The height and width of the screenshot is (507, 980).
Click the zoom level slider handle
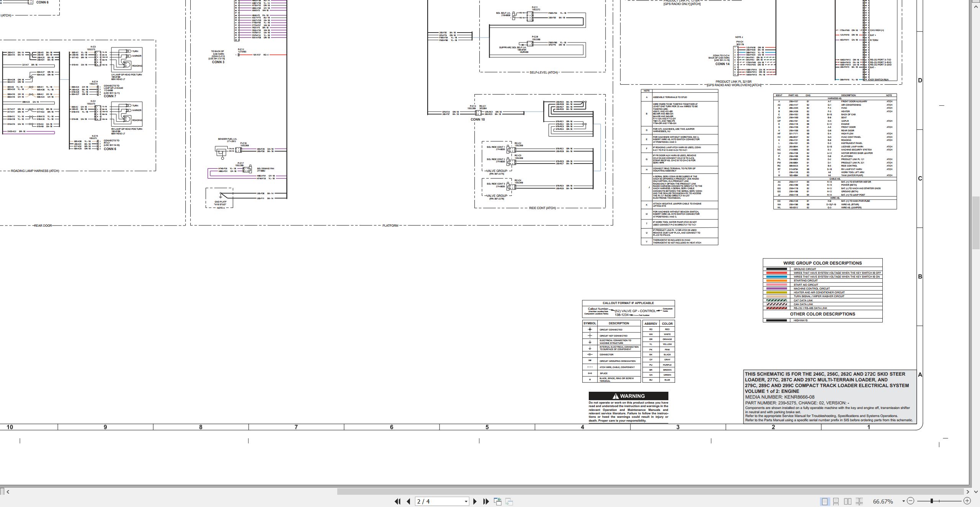[x=932, y=501]
